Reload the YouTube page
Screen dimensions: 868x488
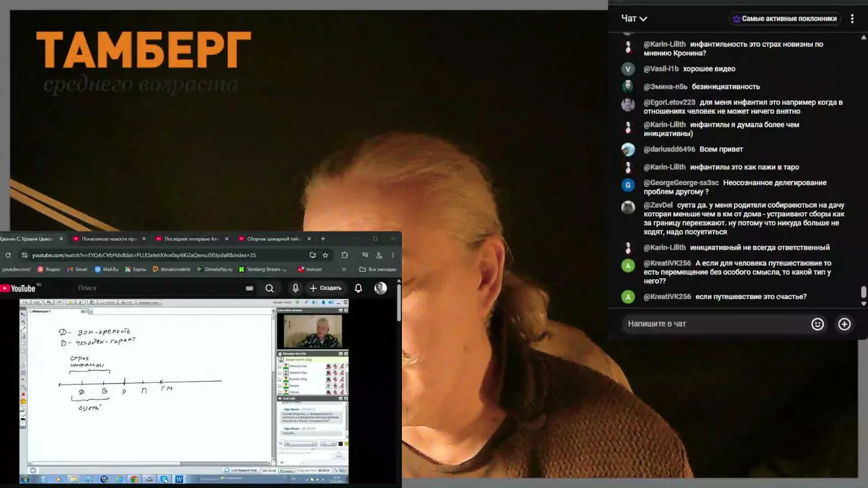[7, 255]
